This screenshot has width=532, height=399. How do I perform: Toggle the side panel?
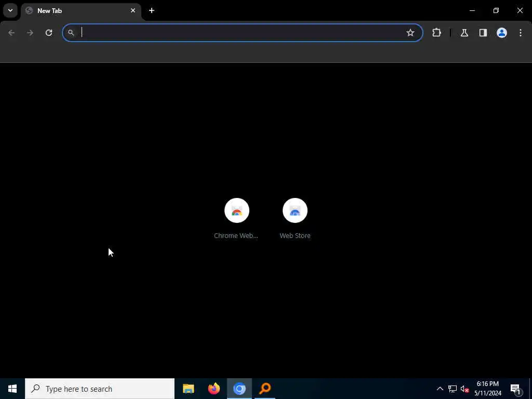pyautogui.click(x=483, y=33)
